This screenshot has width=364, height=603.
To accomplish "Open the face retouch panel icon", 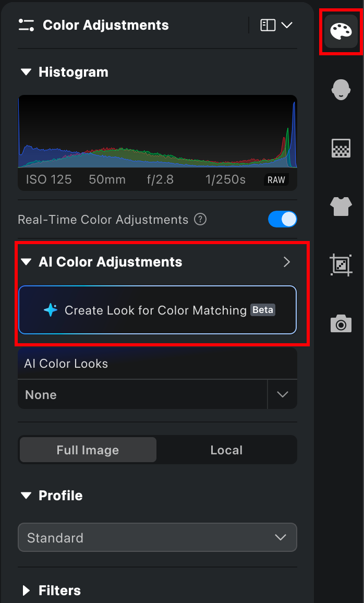I will (341, 90).
